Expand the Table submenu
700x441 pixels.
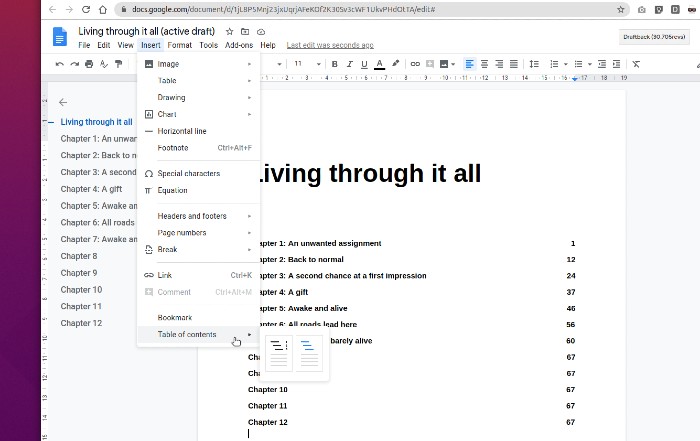[x=198, y=81]
